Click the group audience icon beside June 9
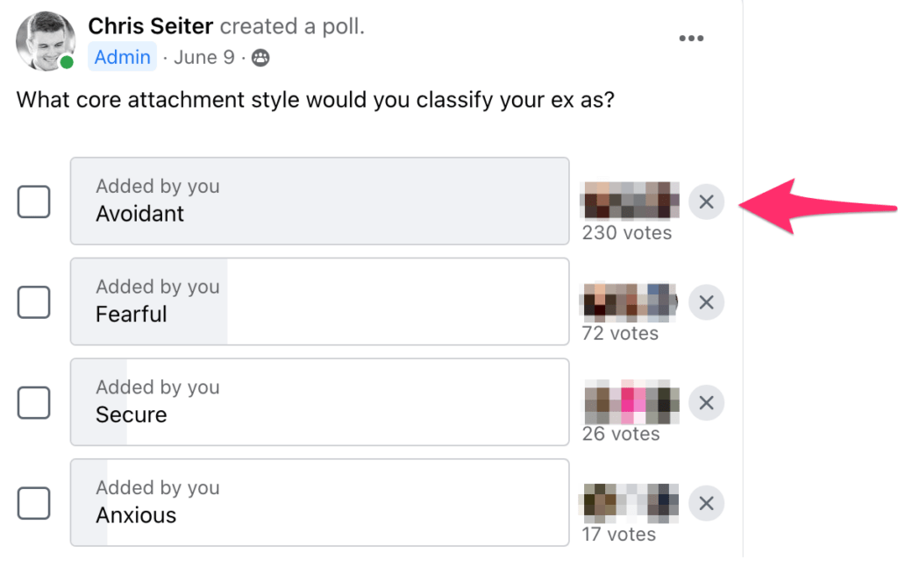Image resolution: width=898 pixels, height=588 pixels. click(260, 58)
